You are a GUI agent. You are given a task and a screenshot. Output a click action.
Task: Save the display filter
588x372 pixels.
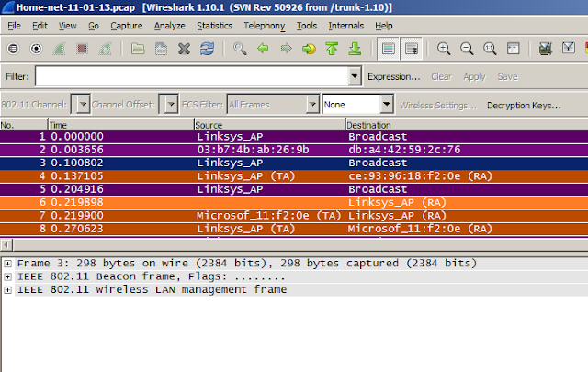tap(507, 76)
